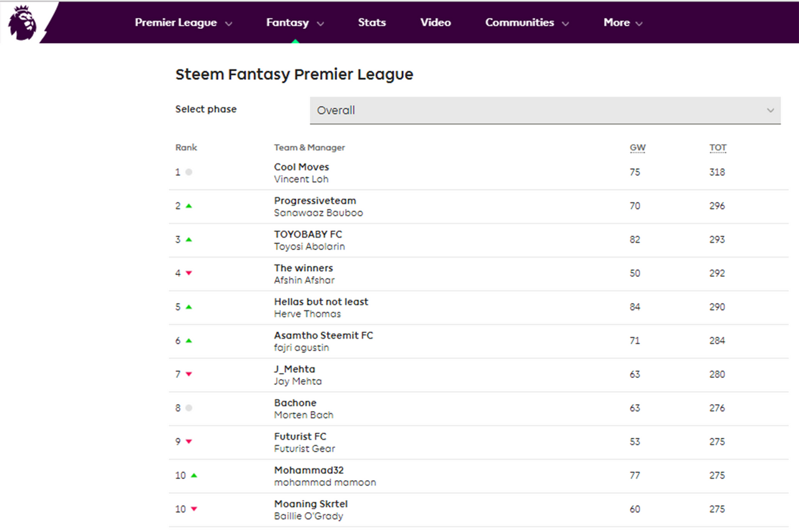Click the GW column header
Image resolution: width=799 pixels, height=532 pixels.
click(x=637, y=148)
